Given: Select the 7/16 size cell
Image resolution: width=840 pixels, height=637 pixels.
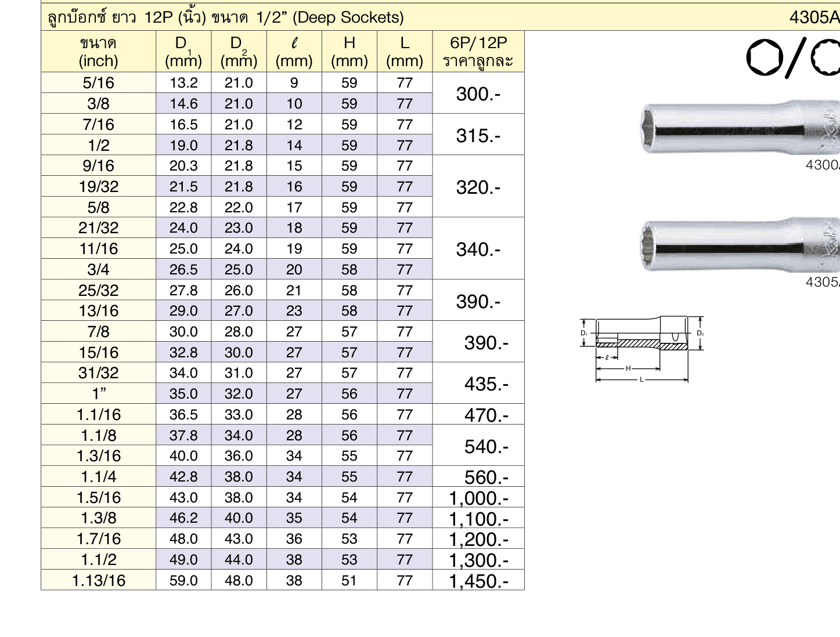Looking at the screenshot, I should coord(99,125).
